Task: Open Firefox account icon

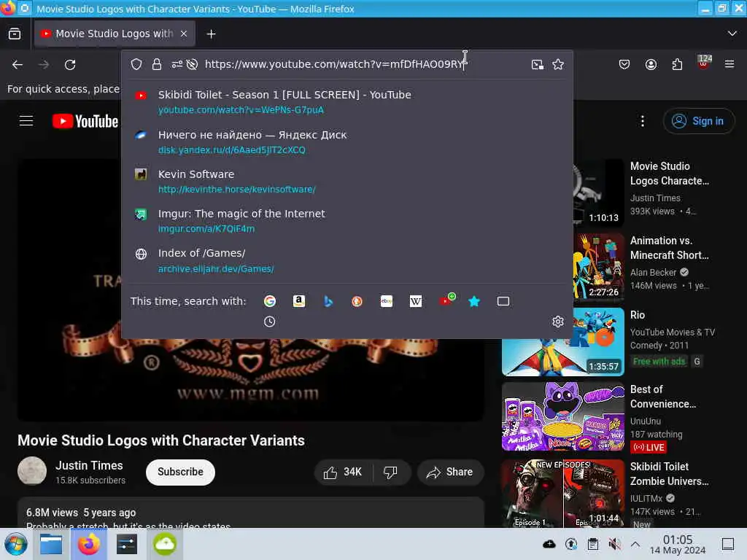Action: [x=651, y=64]
